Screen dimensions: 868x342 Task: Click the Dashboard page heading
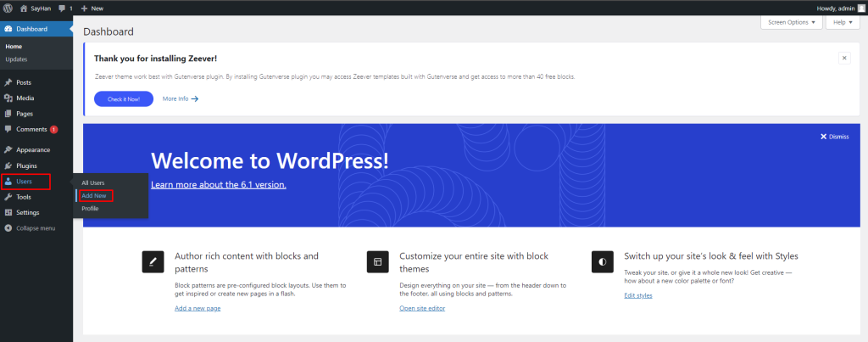click(108, 32)
